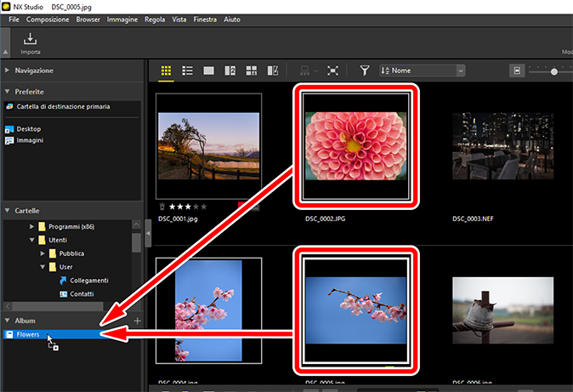Collapse the Cartelle panel
Viewport: 573px width, 392px height.
tap(7, 211)
